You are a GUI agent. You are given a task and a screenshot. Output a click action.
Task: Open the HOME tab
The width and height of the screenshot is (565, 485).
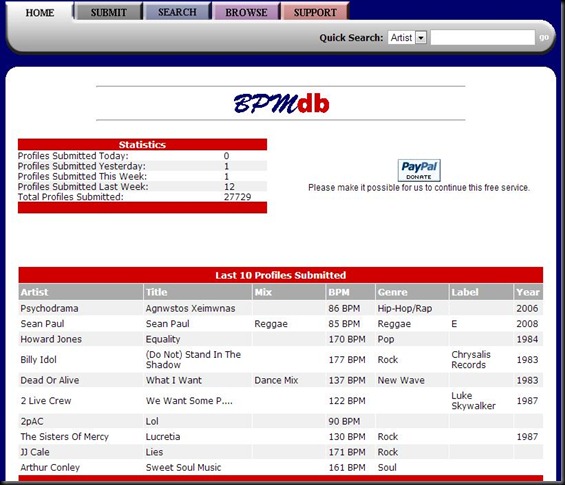click(x=40, y=13)
